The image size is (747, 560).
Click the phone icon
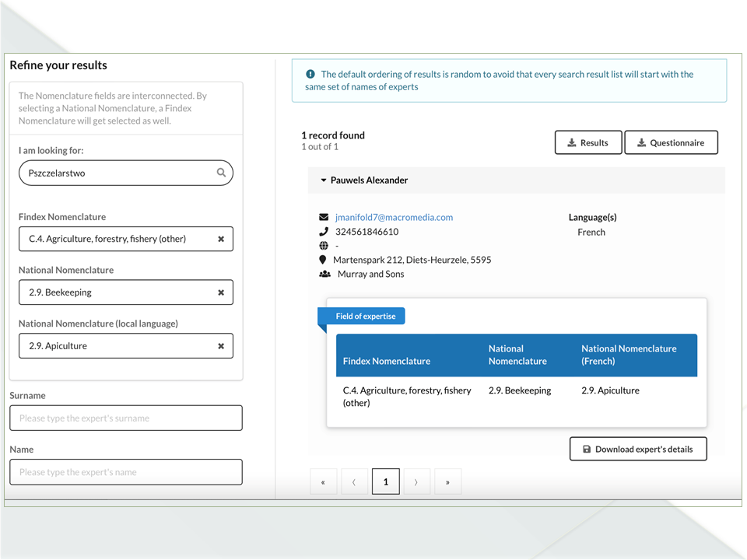click(324, 232)
